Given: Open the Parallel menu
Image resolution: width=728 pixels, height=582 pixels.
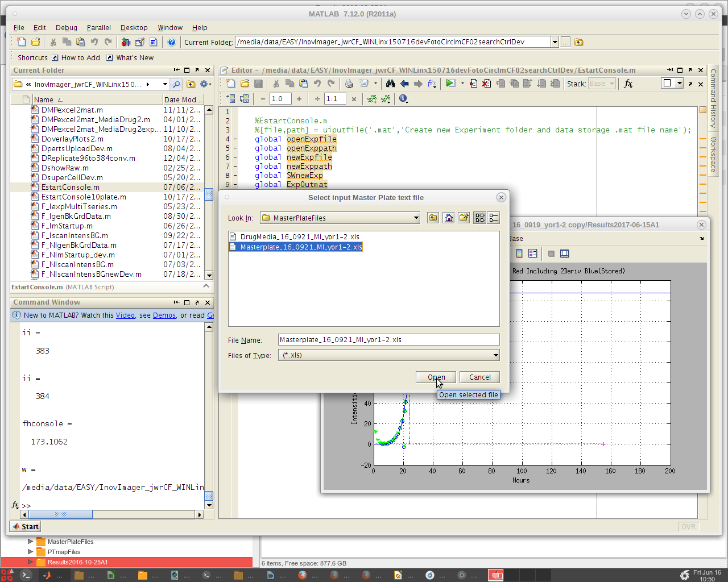Looking at the screenshot, I should (98, 27).
